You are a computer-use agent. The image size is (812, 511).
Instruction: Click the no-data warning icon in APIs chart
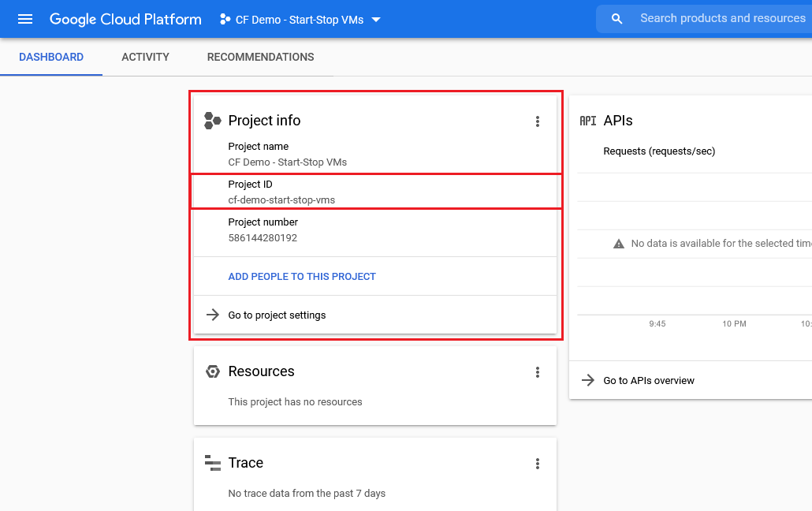(619, 243)
